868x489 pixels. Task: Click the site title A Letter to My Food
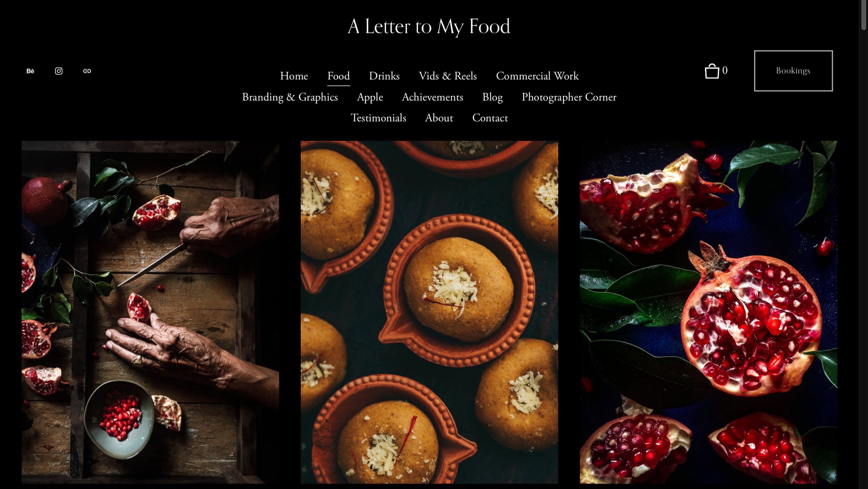pyautogui.click(x=429, y=26)
